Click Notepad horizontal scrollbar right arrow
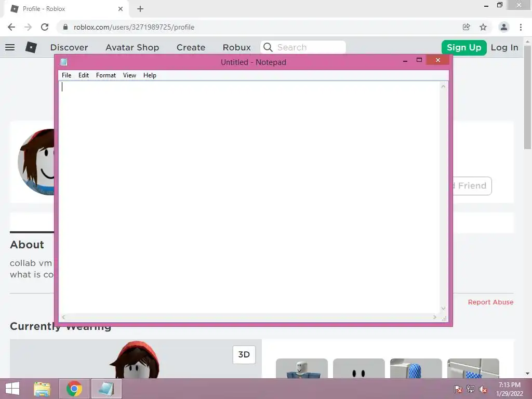Screen dimensions: 532x399 click(x=435, y=317)
